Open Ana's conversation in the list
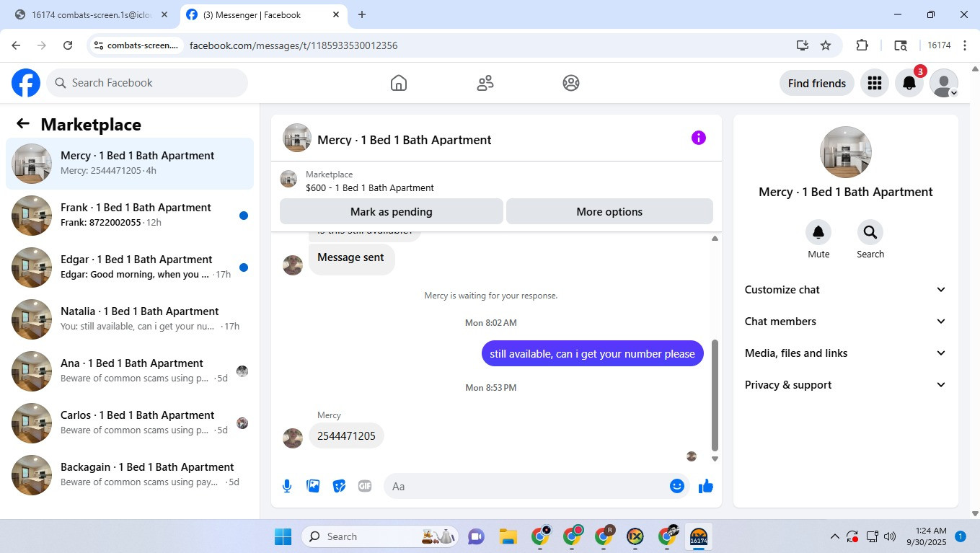The image size is (980, 553). pyautogui.click(x=130, y=371)
